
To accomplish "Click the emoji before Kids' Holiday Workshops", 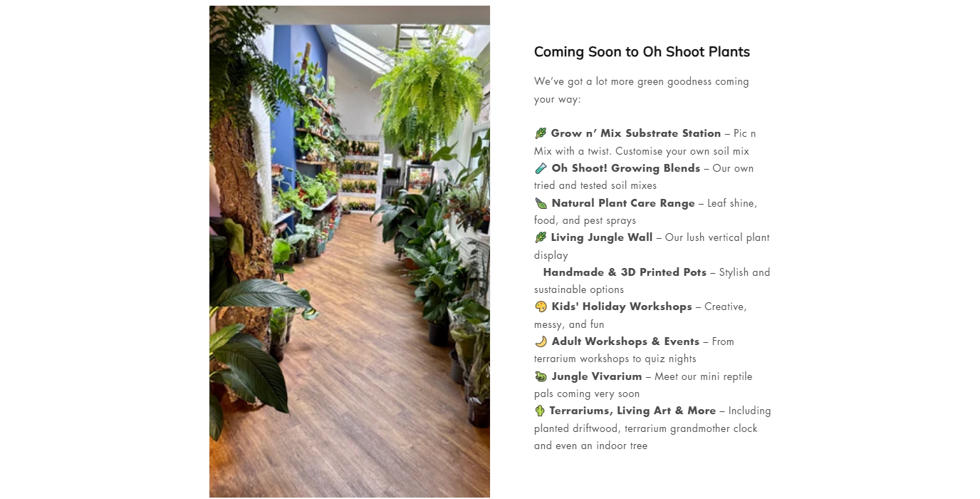I will pyautogui.click(x=541, y=307).
